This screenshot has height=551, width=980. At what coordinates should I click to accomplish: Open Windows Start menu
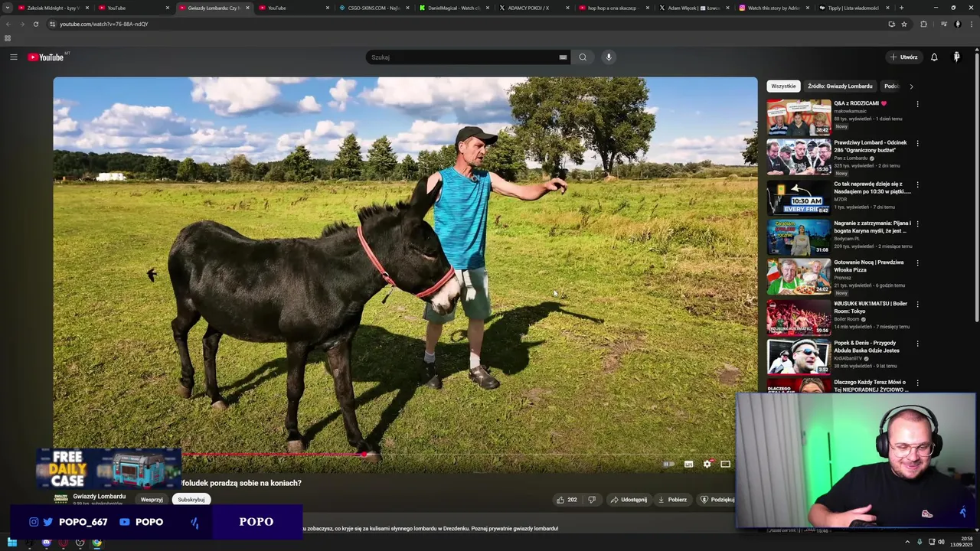(x=11, y=543)
